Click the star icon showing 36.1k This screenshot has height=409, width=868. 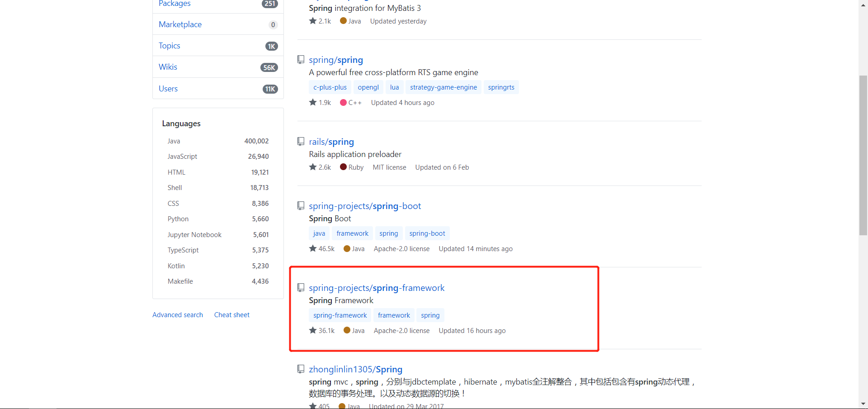pos(313,330)
